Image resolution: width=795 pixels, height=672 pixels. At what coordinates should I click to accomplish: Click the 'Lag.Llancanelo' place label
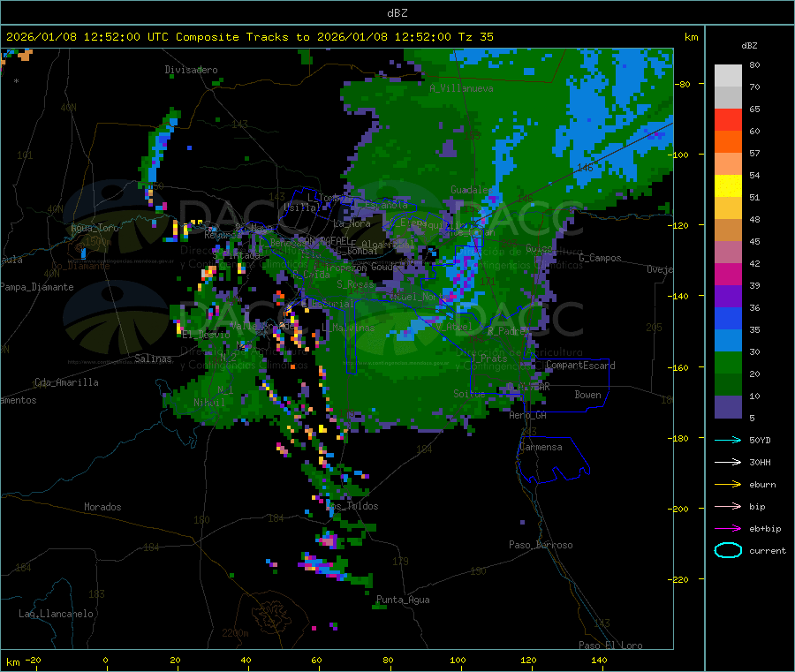[56, 614]
